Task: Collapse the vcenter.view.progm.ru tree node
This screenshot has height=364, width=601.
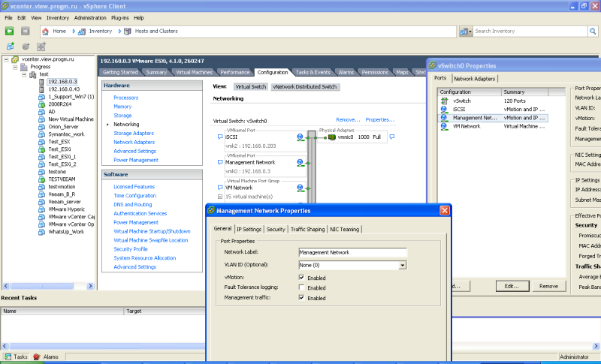Action: tap(6, 59)
